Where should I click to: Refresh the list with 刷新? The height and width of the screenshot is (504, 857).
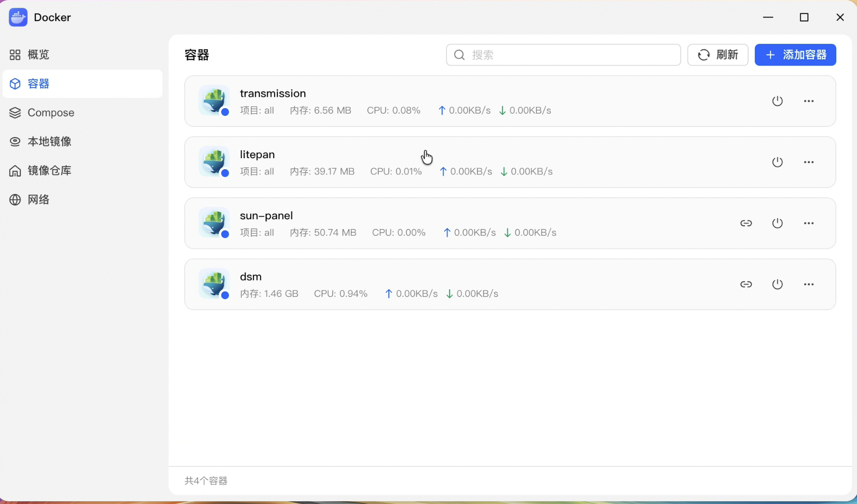click(x=718, y=55)
